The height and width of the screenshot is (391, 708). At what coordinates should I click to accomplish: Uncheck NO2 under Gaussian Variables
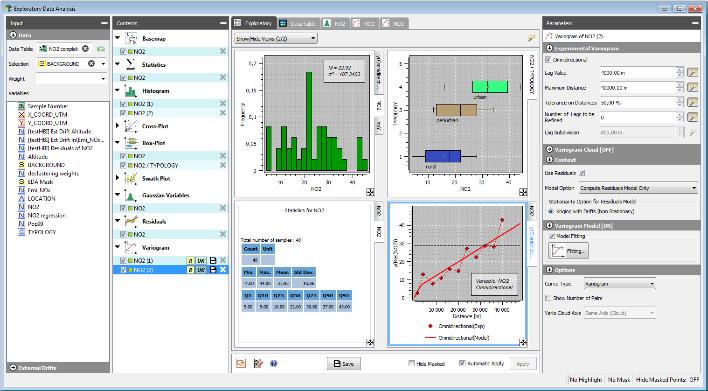point(123,208)
